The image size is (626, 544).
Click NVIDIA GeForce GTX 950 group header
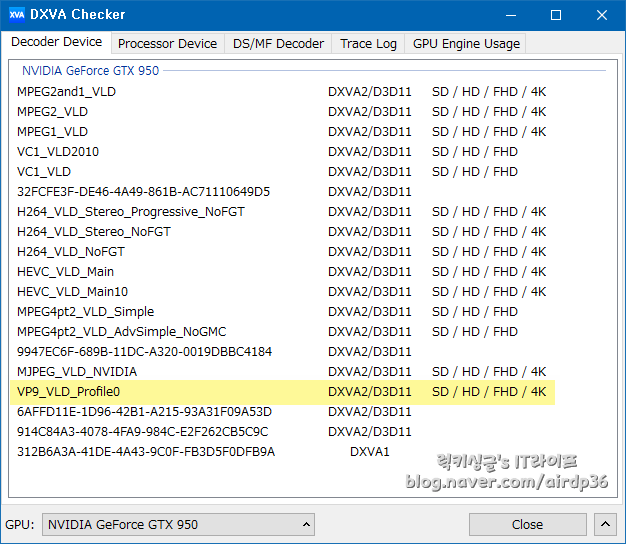coord(90,71)
